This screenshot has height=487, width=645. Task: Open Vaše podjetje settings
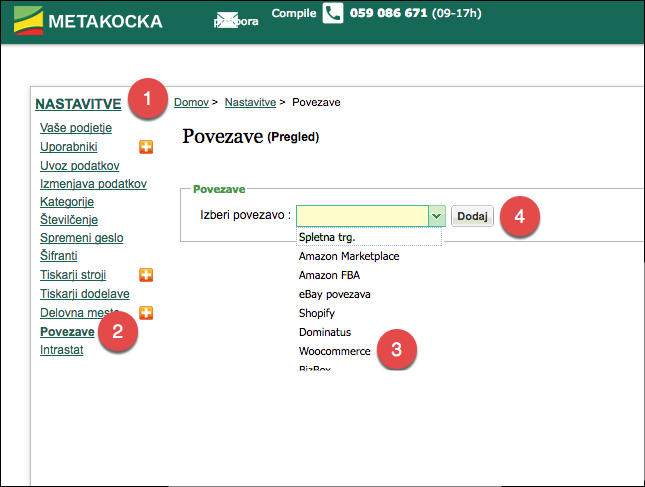[76, 128]
